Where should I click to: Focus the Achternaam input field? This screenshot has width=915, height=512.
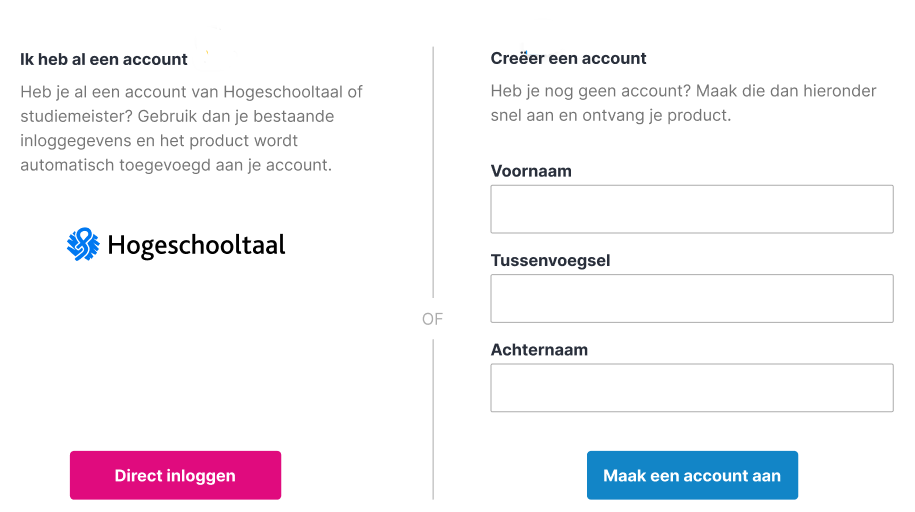691,388
